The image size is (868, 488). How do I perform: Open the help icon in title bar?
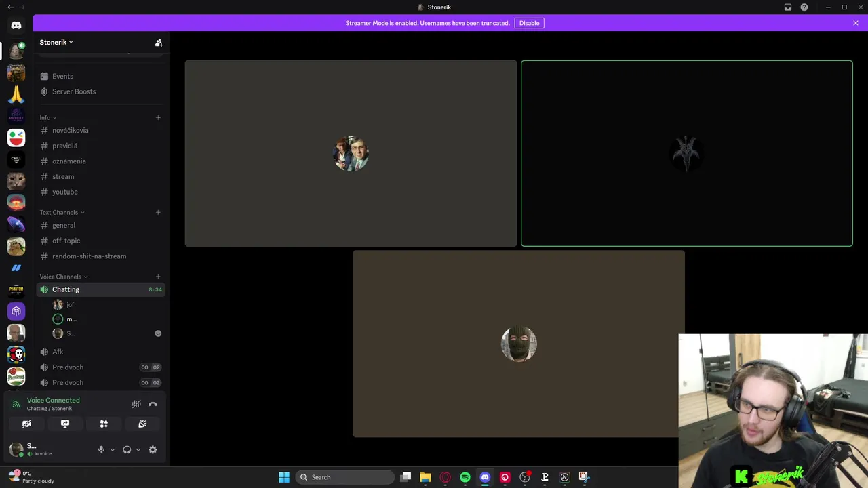point(804,7)
